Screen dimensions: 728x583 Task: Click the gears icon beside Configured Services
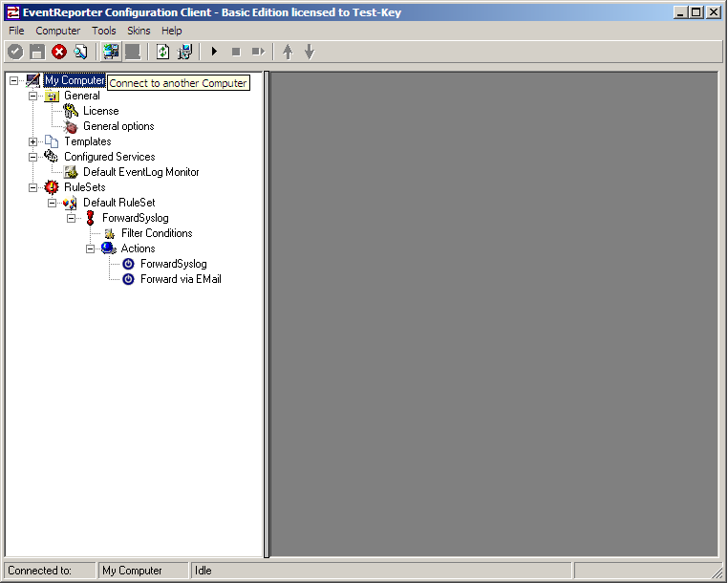pos(51,156)
